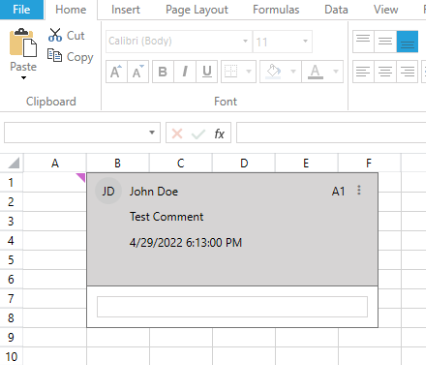Switch to the Page Layout tab
The width and height of the screenshot is (426, 365).
[197, 10]
